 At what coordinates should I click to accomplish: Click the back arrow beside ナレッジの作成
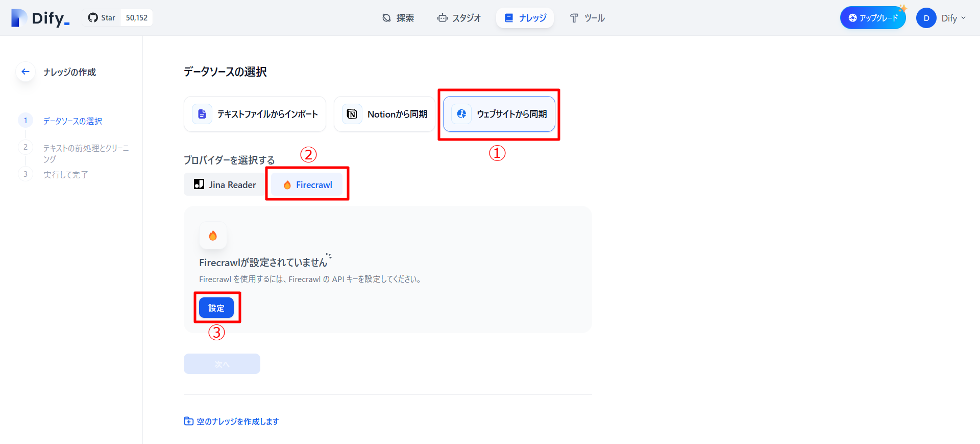26,72
